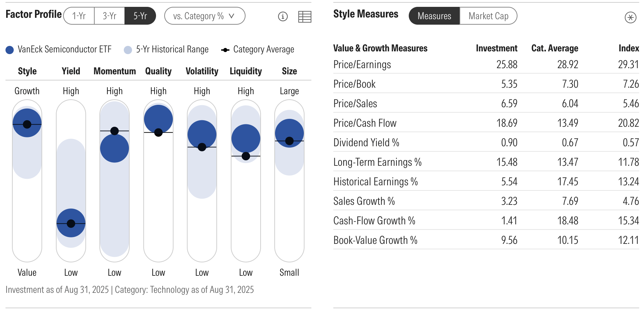Image resolution: width=644 pixels, height=311 pixels.
Task: Click the Price/Earnings measure row label
Action: pos(362,64)
